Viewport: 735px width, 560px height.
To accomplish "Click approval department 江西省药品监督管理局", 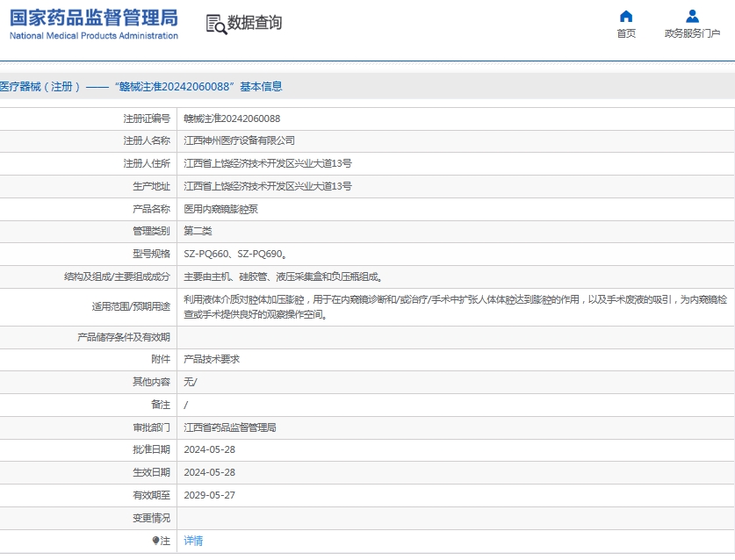I will [x=230, y=427].
